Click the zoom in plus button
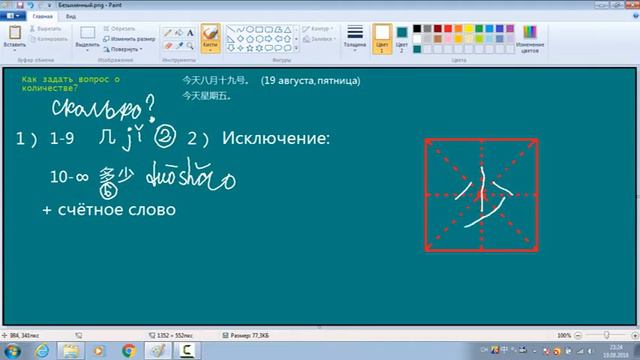Viewport: 640px width, 360px height. [635, 336]
